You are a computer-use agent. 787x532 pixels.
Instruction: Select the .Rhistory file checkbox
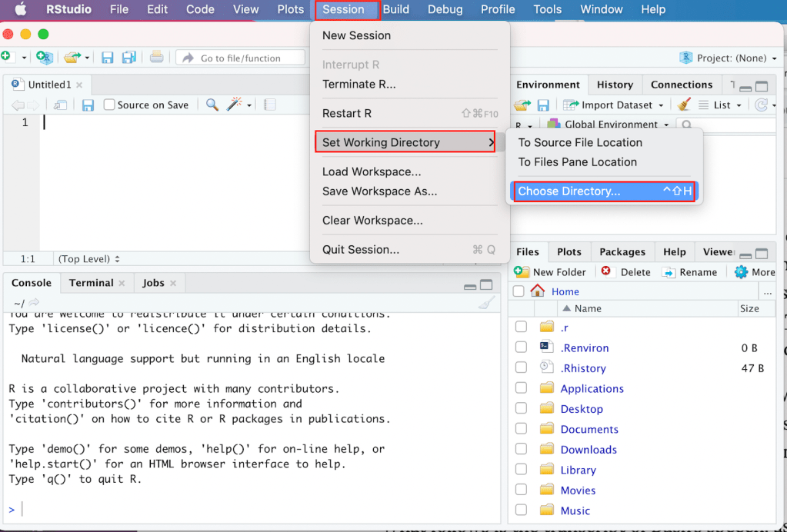(x=521, y=367)
